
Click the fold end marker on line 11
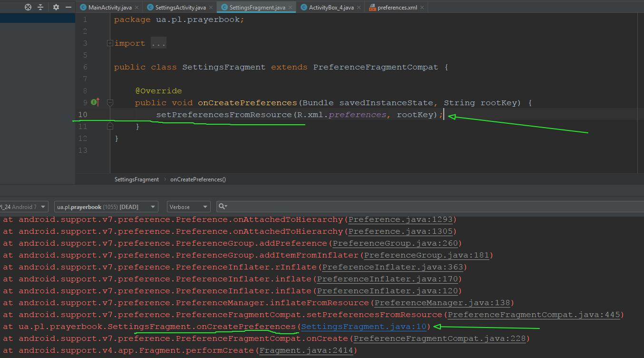pos(110,126)
